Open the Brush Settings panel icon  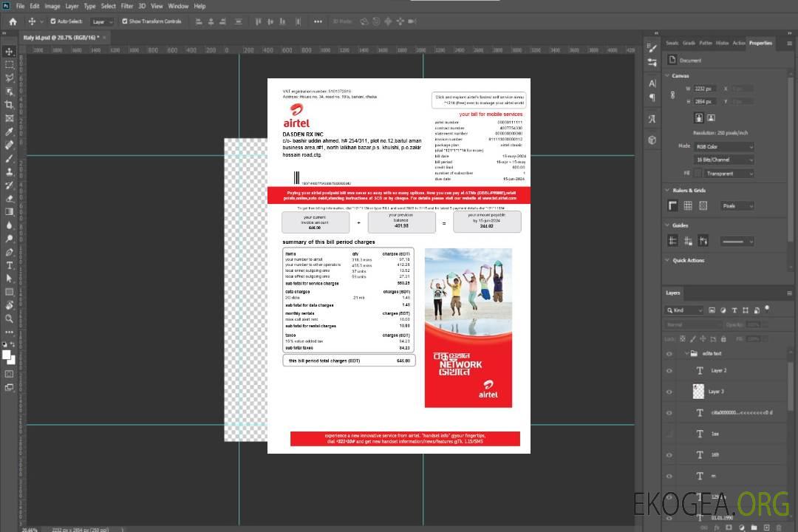[652, 48]
